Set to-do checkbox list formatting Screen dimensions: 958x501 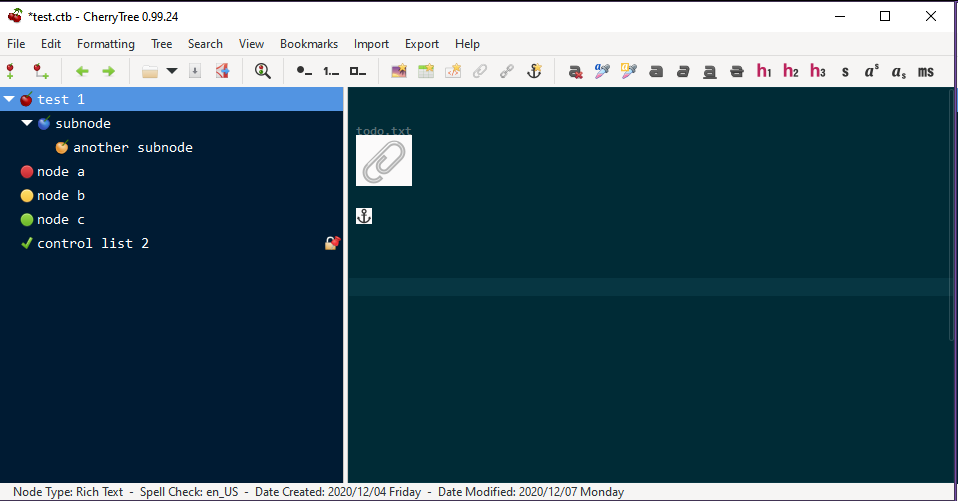pyautogui.click(x=358, y=71)
